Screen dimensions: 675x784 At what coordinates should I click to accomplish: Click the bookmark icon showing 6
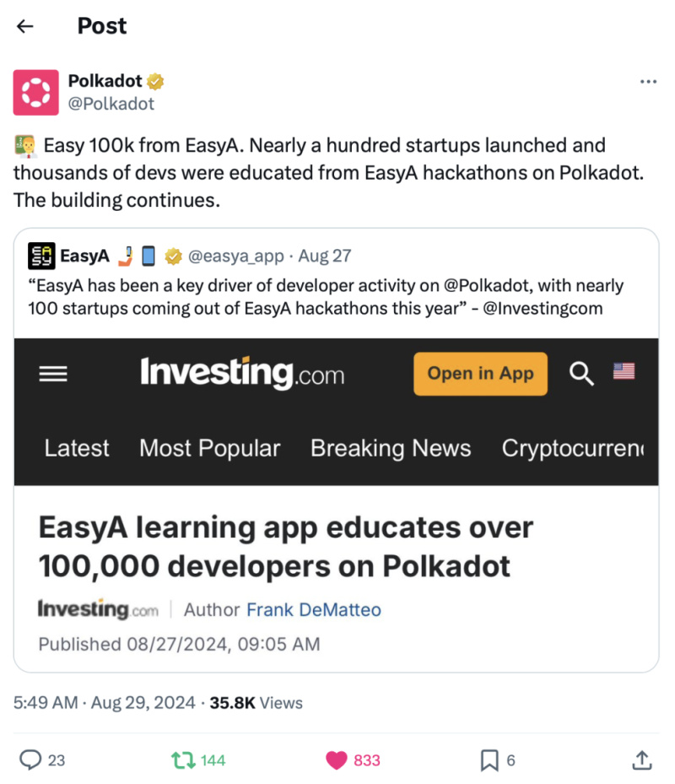coord(489,760)
